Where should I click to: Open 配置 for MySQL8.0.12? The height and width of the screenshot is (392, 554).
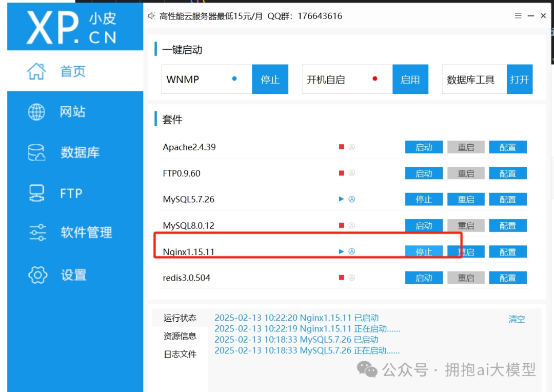pos(507,225)
